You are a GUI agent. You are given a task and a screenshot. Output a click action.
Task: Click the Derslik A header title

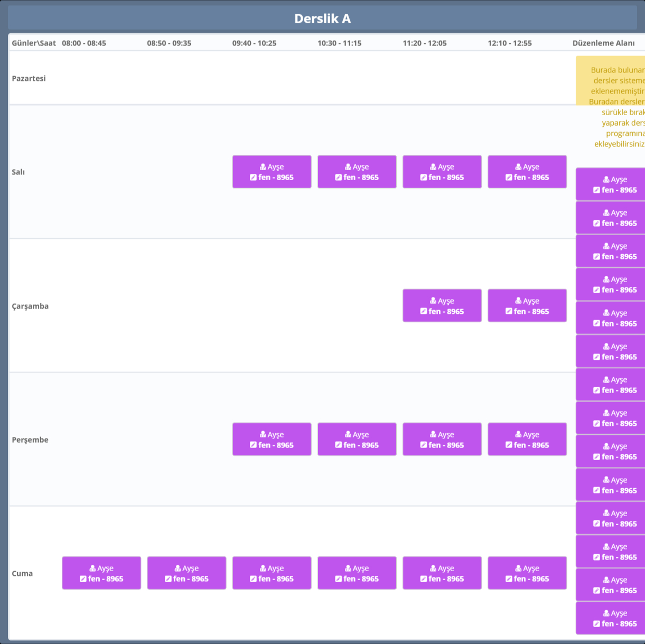322,18
